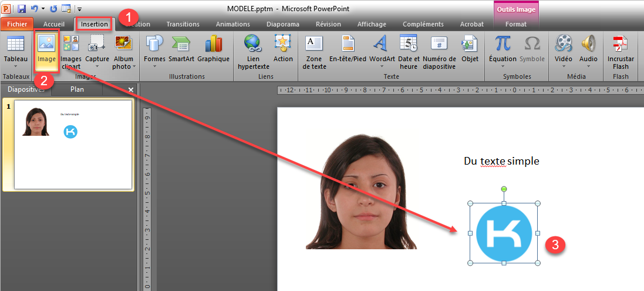This screenshot has height=291, width=644.
Task: Switch to the Révision tab
Action: (x=329, y=24)
